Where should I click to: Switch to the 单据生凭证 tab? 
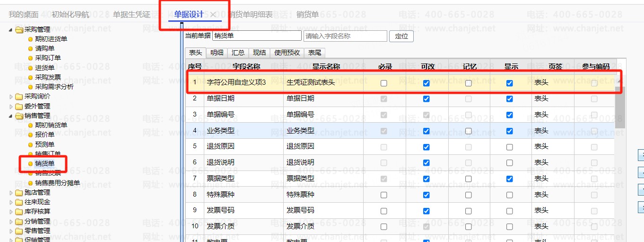[131, 15]
